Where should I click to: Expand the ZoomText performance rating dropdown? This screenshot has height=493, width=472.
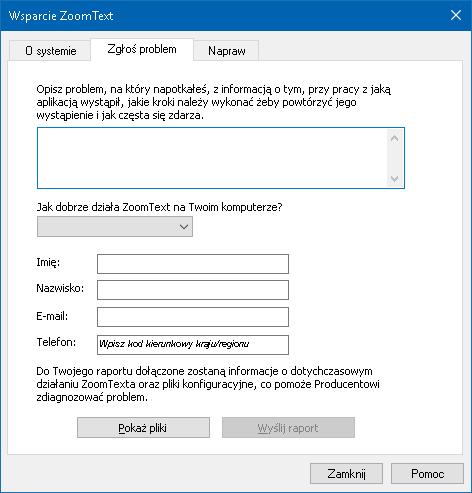pyautogui.click(x=115, y=227)
